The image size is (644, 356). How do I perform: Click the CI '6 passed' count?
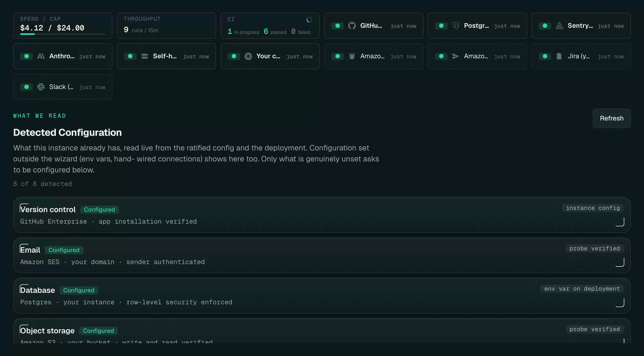tap(275, 31)
